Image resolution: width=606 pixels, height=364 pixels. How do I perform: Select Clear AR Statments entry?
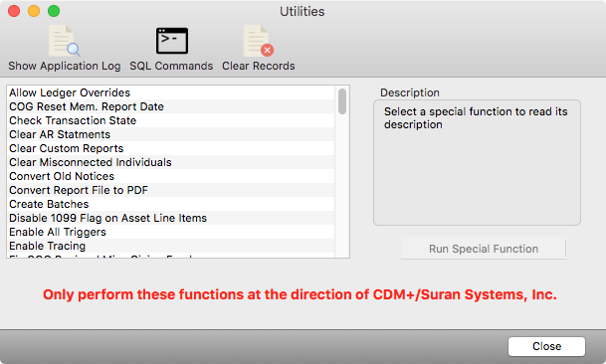click(170, 134)
